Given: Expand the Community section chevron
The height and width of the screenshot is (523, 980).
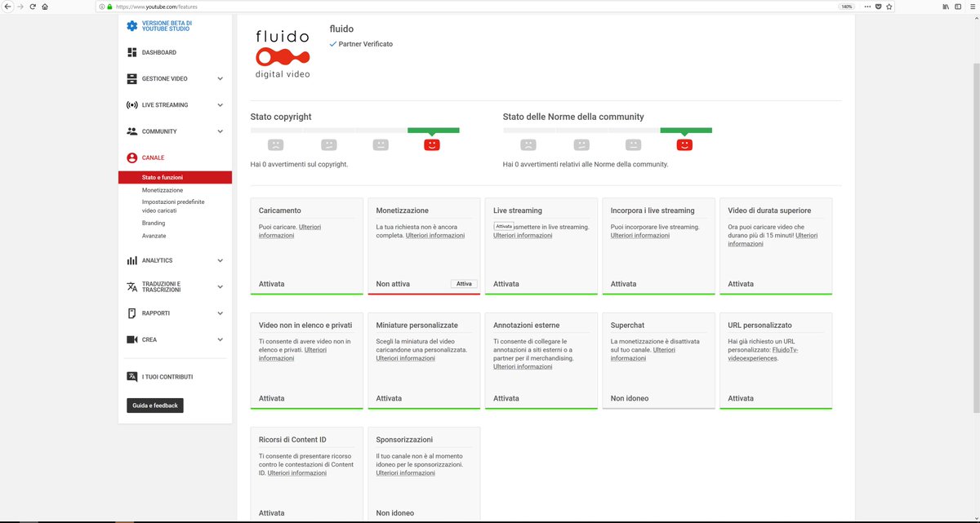Looking at the screenshot, I should point(220,131).
